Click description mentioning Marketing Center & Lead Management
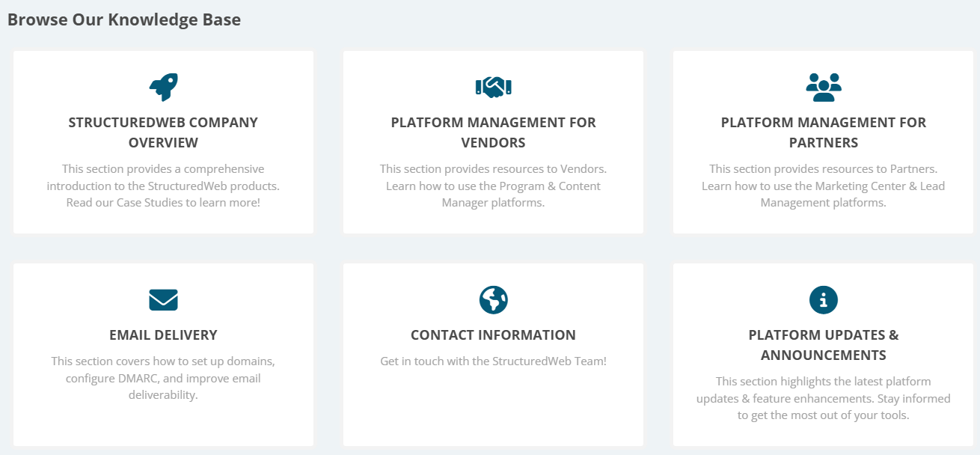Viewport: 980px width, 455px height. (x=824, y=186)
